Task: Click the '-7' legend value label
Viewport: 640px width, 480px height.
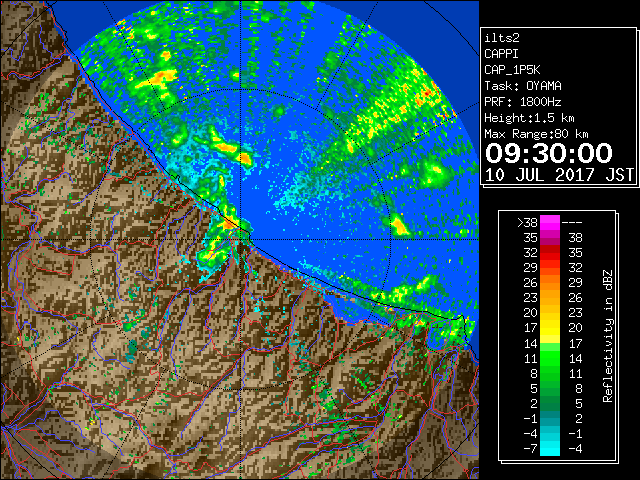Action: pos(530,449)
